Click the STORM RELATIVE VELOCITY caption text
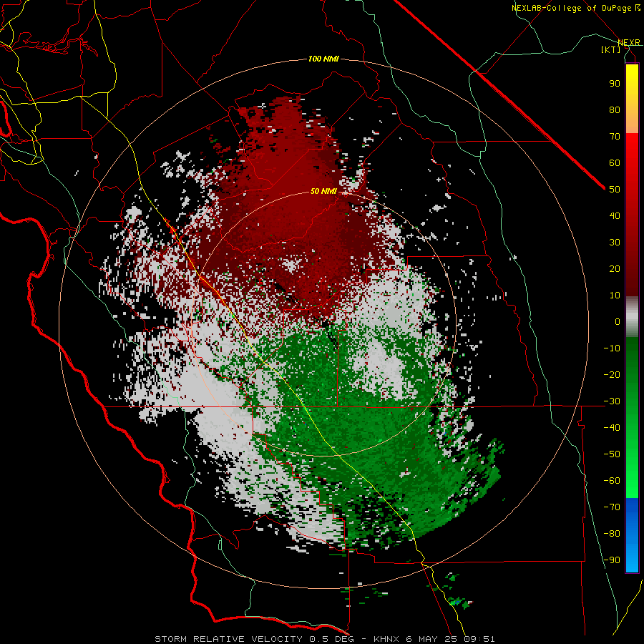Viewport: 644px width, 644px height. (x=228, y=639)
